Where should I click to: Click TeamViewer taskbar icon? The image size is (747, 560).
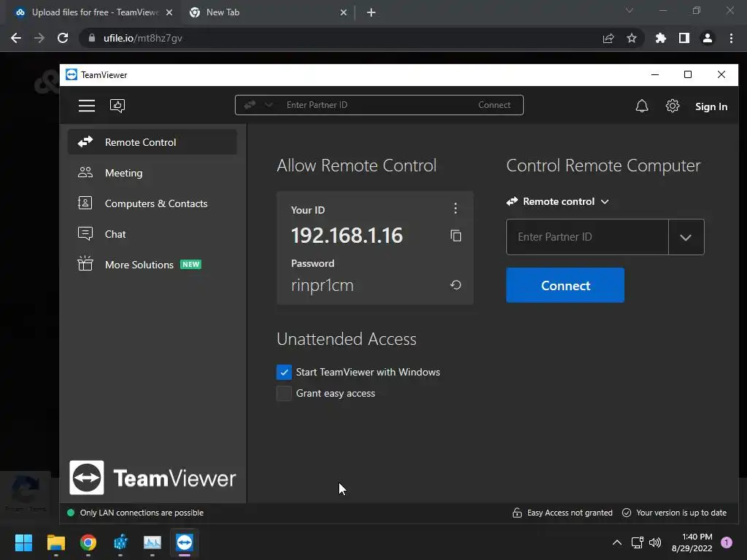tap(185, 542)
